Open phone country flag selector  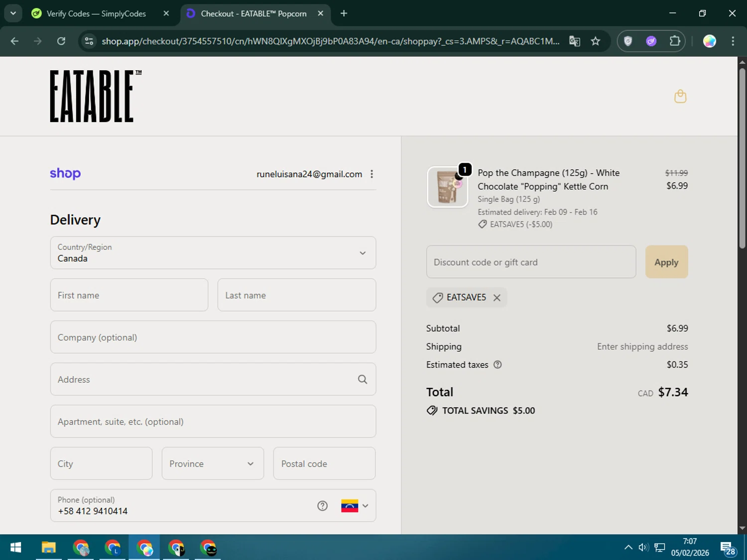(x=355, y=506)
